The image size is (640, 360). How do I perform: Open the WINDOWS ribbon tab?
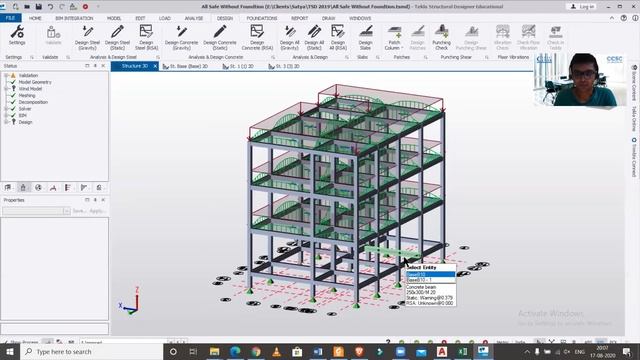(x=360, y=18)
